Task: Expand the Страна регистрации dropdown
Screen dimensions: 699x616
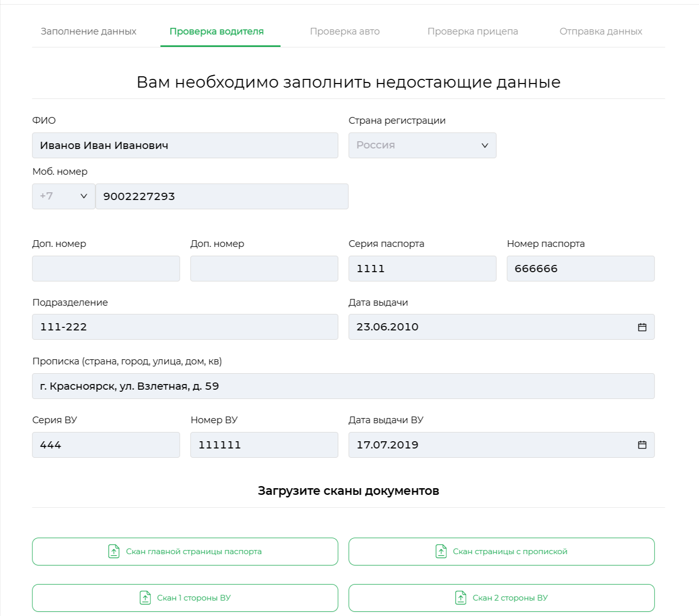Action: 422,145
